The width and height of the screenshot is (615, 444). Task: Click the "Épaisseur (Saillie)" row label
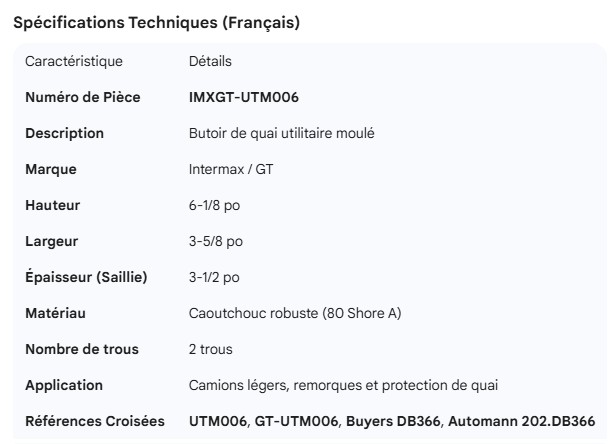[x=86, y=277]
